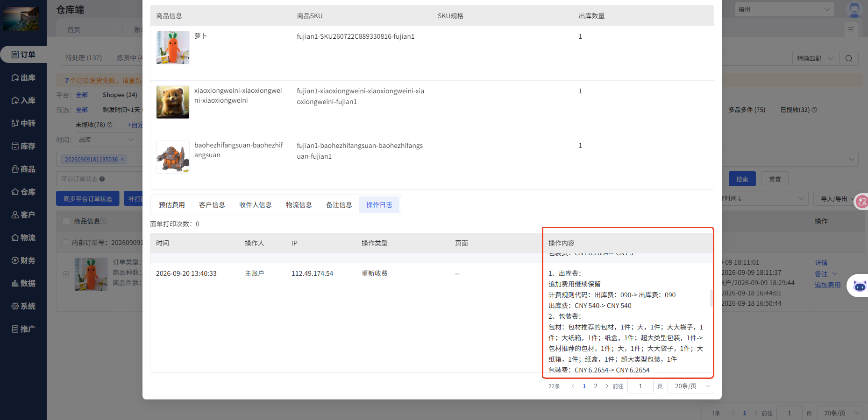Click the dialog's 前往 page number field
The image size is (868, 420).
click(640, 386)
